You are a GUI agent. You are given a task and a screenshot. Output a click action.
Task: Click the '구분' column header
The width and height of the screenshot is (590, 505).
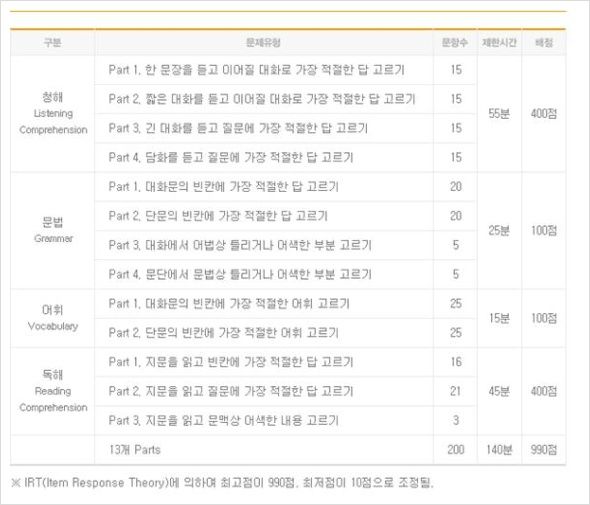tap(52, 43)
